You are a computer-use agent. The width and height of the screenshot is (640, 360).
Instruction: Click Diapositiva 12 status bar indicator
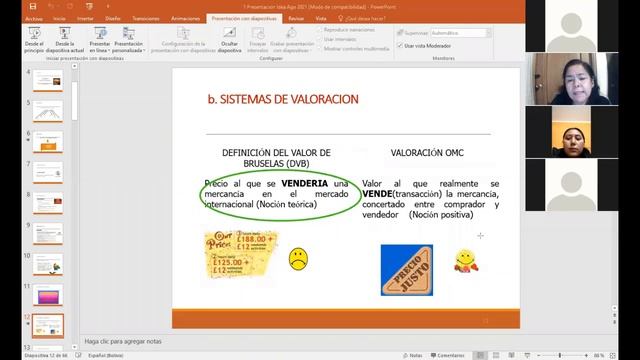coord(46,356)
